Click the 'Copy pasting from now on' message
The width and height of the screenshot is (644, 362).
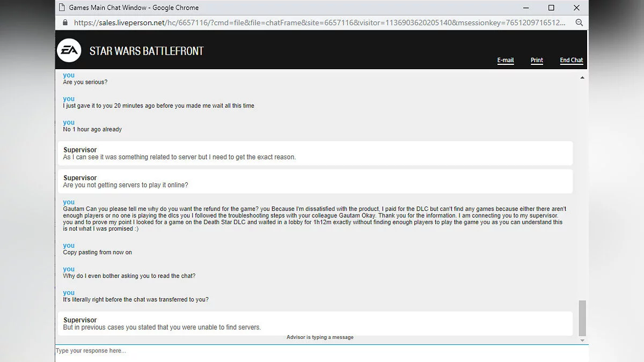[x=97, y=252]
